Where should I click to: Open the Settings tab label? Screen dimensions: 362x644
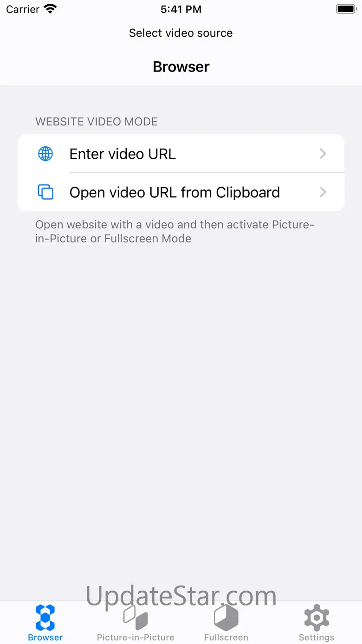pos(317,637)
